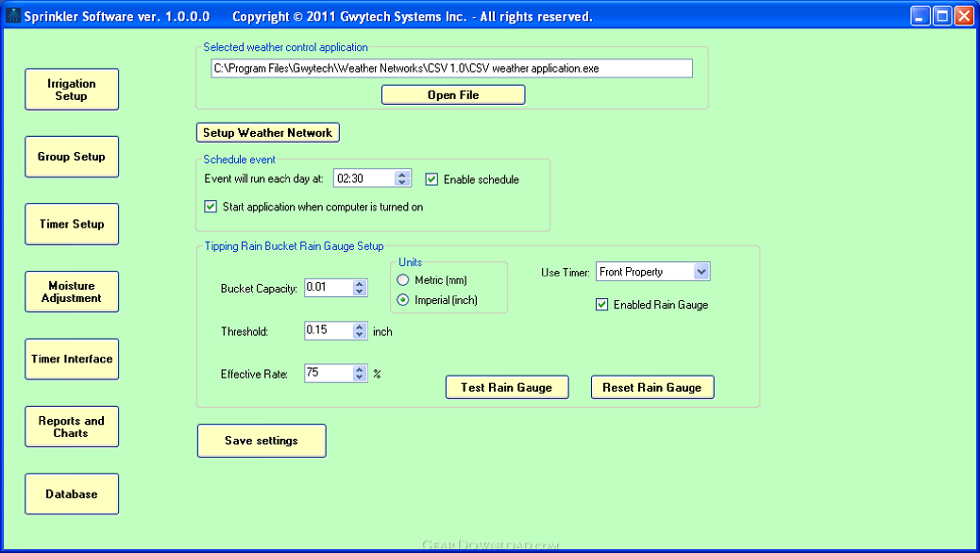The image size is (980, 553).
Task: Click the Open File button
Action: tap(453, 95)
